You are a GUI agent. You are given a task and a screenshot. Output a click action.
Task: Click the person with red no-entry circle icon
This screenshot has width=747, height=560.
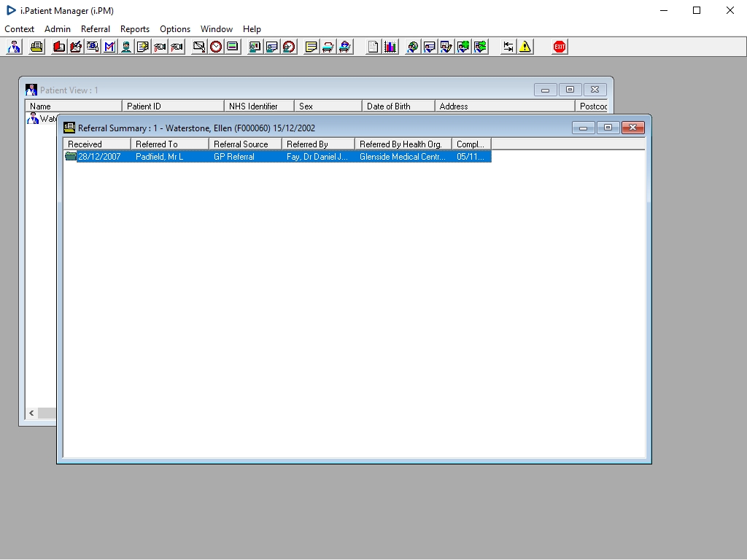coord(289,47)
